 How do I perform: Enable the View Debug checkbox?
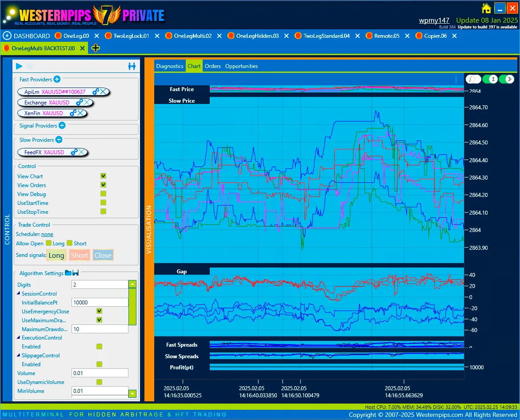tap(104, 194)
